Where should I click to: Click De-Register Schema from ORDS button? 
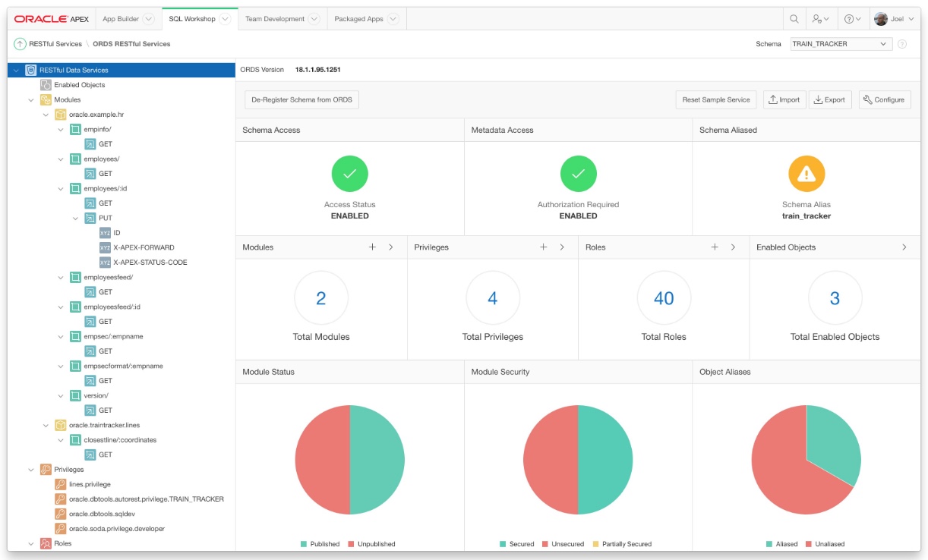(x=301, y=99)
